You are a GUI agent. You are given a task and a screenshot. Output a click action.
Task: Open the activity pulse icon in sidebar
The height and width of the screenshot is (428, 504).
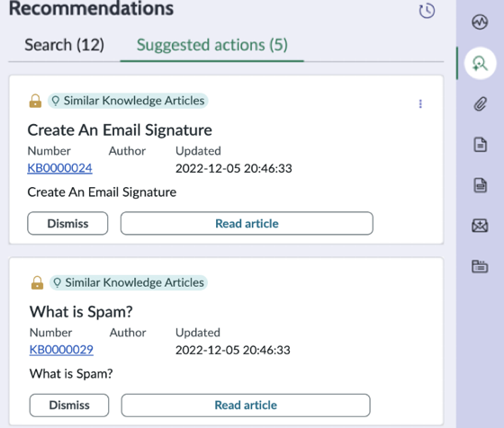pyautogui.click(x=480, y=22)
